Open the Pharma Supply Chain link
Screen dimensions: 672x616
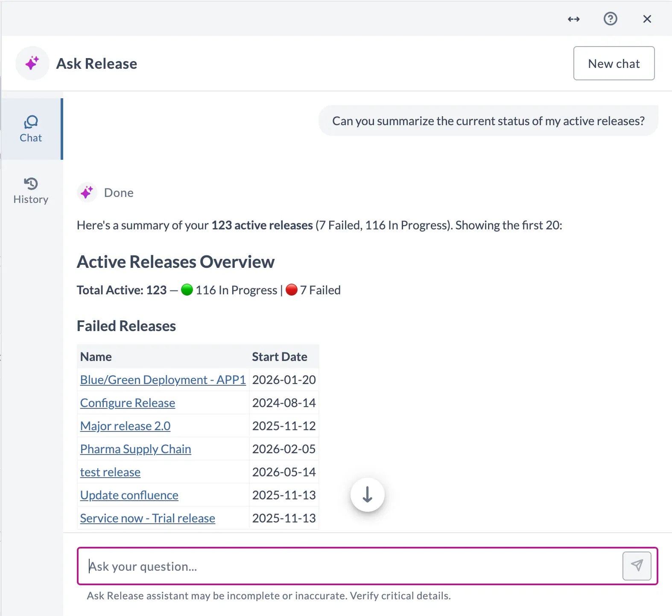(x=136, y=449)
